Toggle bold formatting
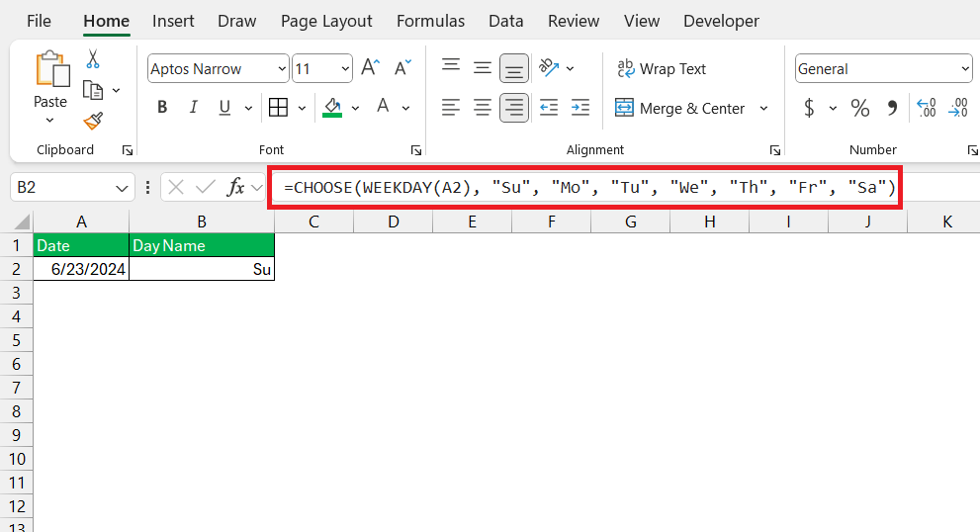 coord(162,108)
